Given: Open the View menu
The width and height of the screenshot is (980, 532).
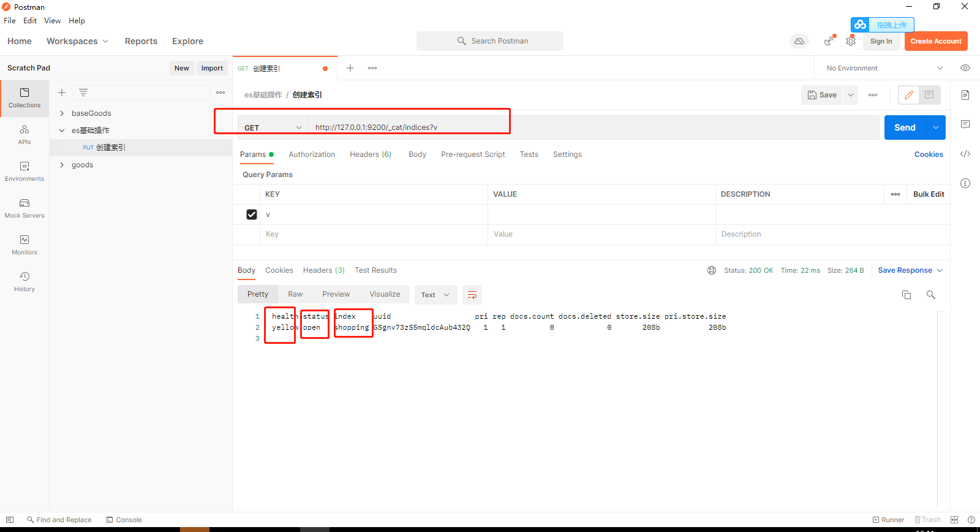Looking at the screenshot, I should 52,20.
